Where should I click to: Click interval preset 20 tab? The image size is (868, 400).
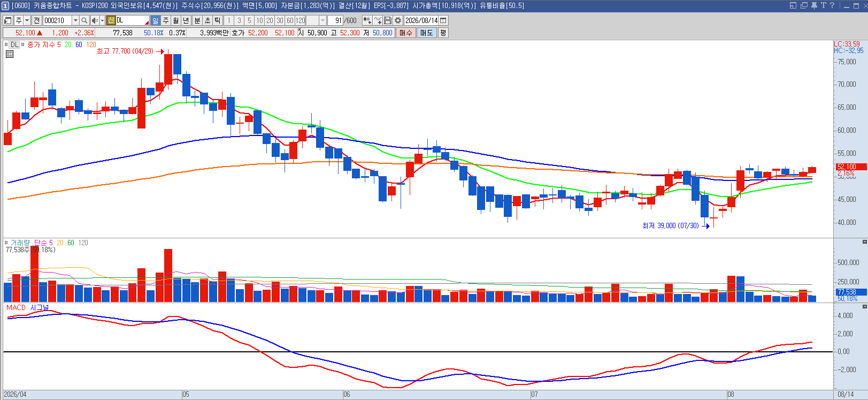pyautogui.click(x=270, y=20)
